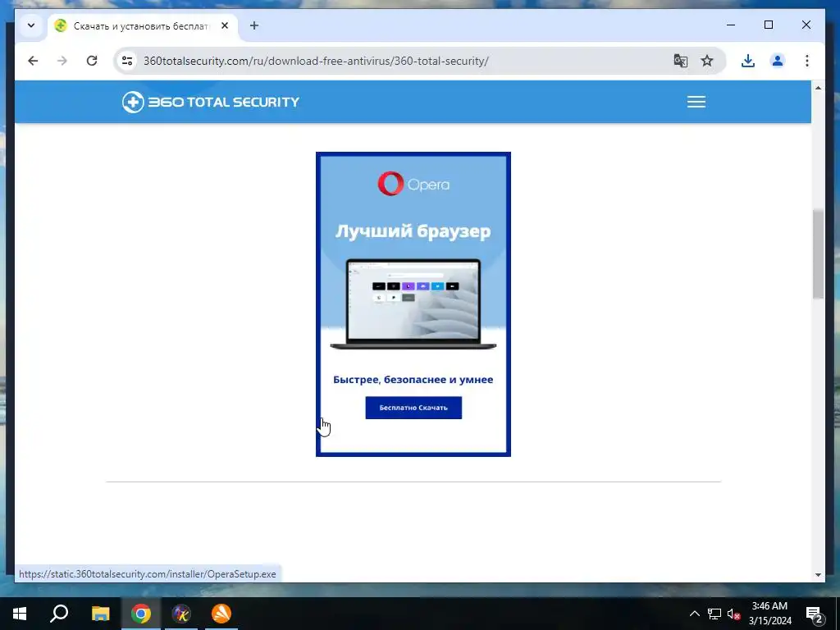This screenshot has width=840, height=630.
Task: Click the Opera logo in the banner
Action: [413, 184]
